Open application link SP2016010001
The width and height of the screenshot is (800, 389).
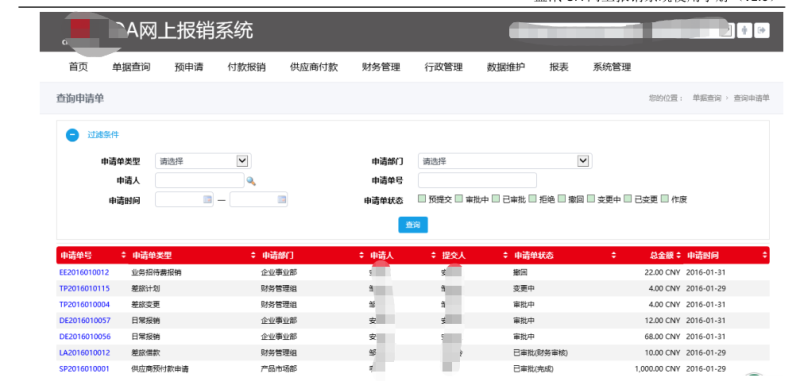tap(84, 369)
